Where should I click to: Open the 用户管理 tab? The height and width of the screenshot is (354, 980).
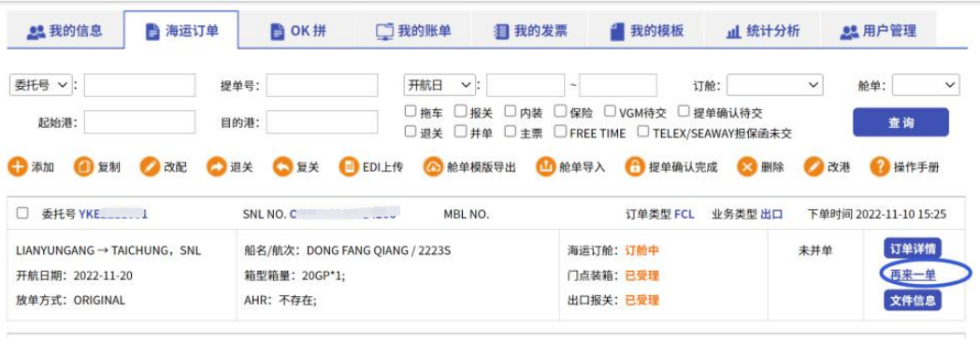[878, 31]
